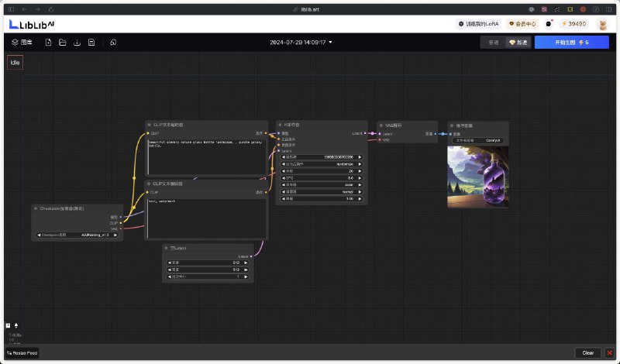Click Resize Feed button

click(22, 353)
